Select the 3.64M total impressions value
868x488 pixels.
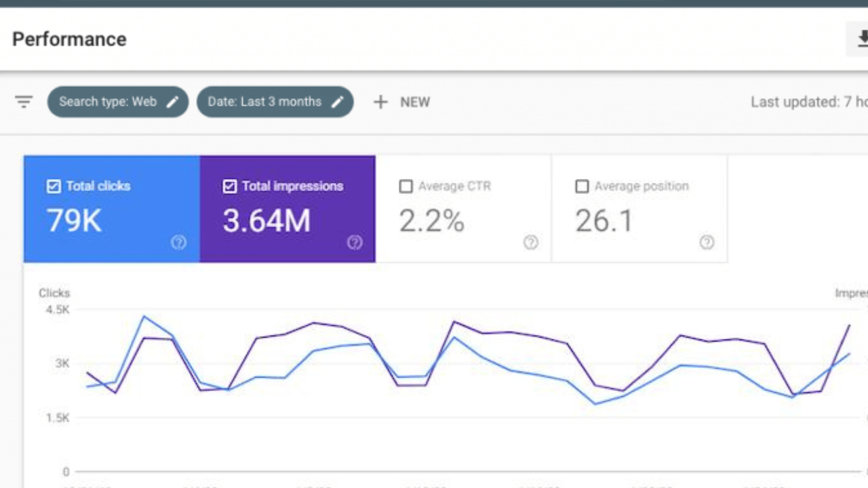pyautogui.click(x=267, y=221)
